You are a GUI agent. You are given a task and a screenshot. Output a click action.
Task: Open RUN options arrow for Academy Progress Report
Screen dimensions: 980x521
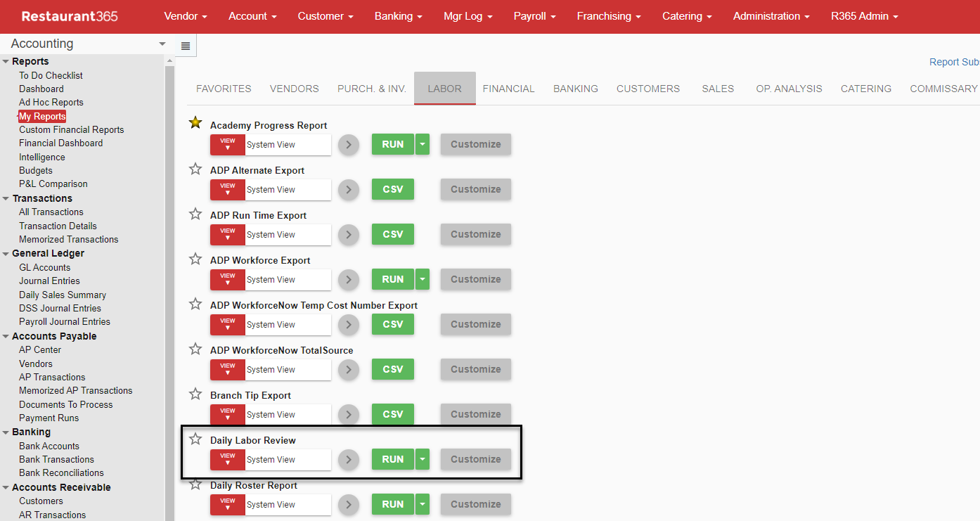coord(423,144)
